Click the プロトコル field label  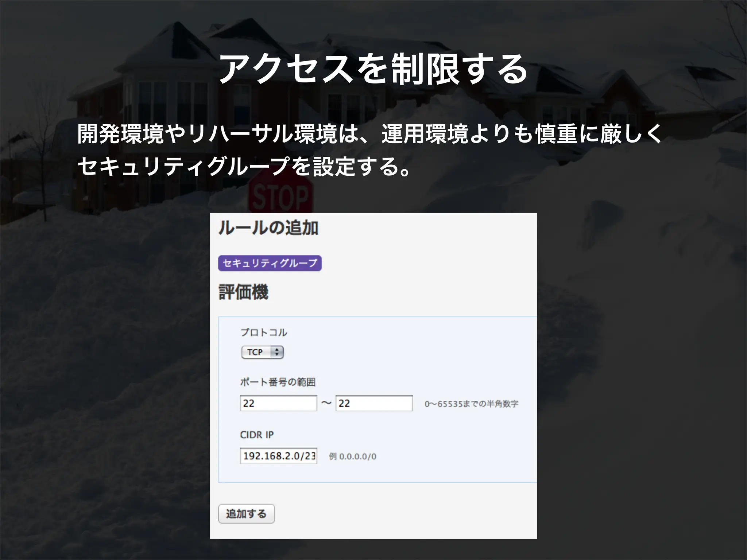pyautogui.click(x=263, y=332)
